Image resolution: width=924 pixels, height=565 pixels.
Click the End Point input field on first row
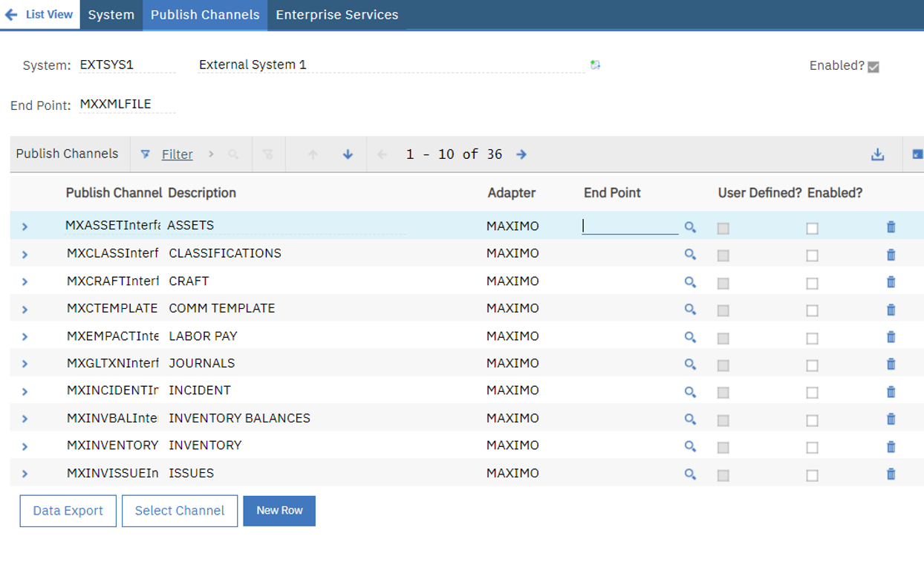(x=630, y=225)
